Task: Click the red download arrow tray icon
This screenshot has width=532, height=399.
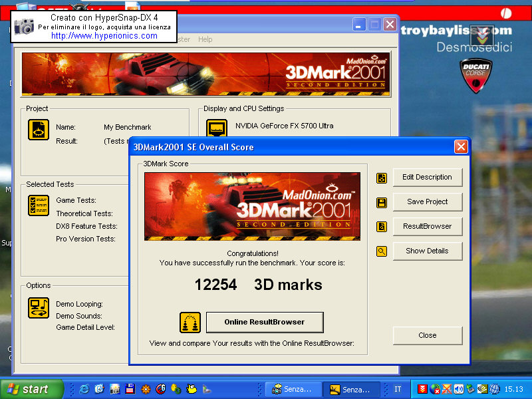Action: coord(422,389)
